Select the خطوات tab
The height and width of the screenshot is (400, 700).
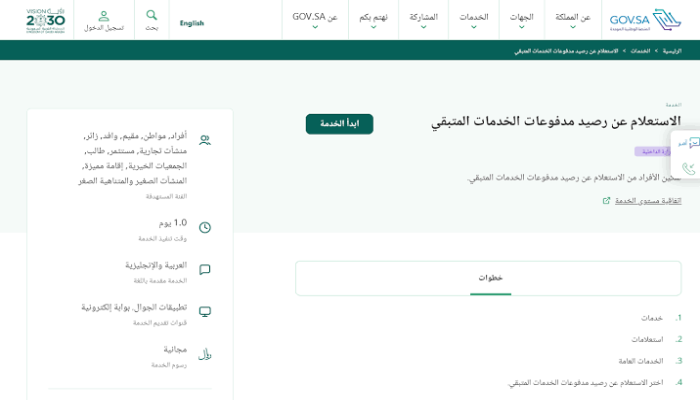[x=490, y=278]
